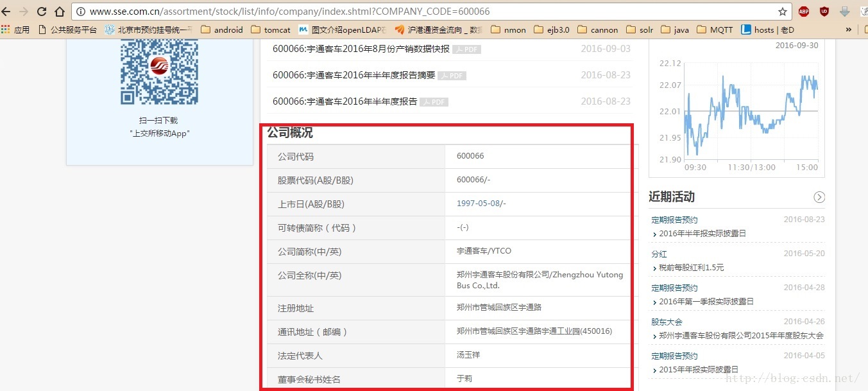This screenshot has height=391, width=868.
Task: Open 宇通客车2016年半年度报告 announcement link
Action: click(x=345, y=101)
